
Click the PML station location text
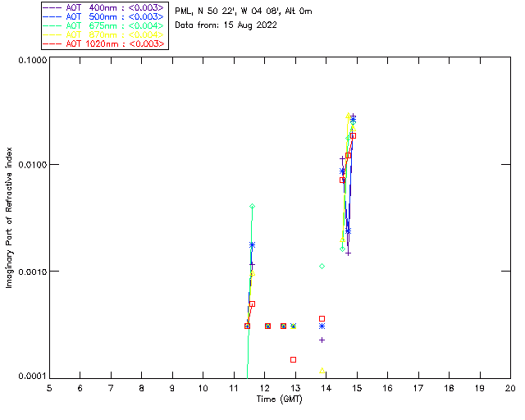pyautogui.click(x=243, y=11)
